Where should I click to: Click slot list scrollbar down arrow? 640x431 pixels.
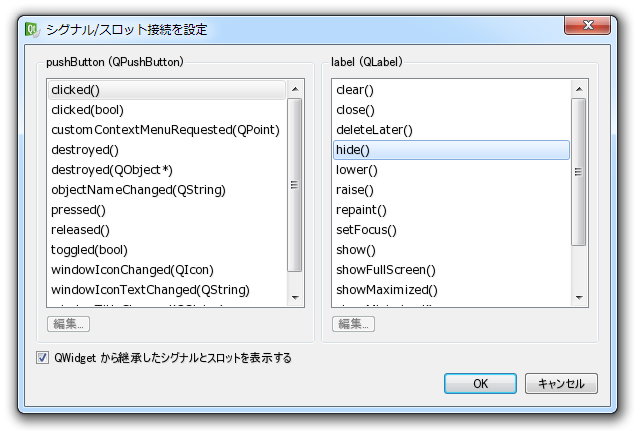579,298
